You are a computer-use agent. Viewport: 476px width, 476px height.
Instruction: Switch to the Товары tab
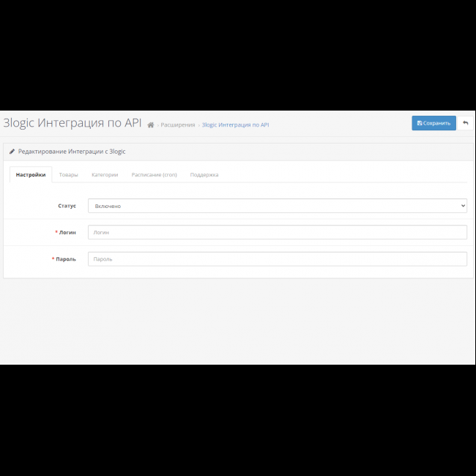[69, 175]
